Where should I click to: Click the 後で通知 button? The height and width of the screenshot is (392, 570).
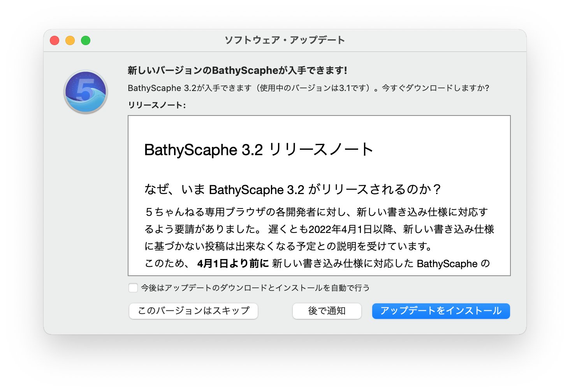click(327, 311)
